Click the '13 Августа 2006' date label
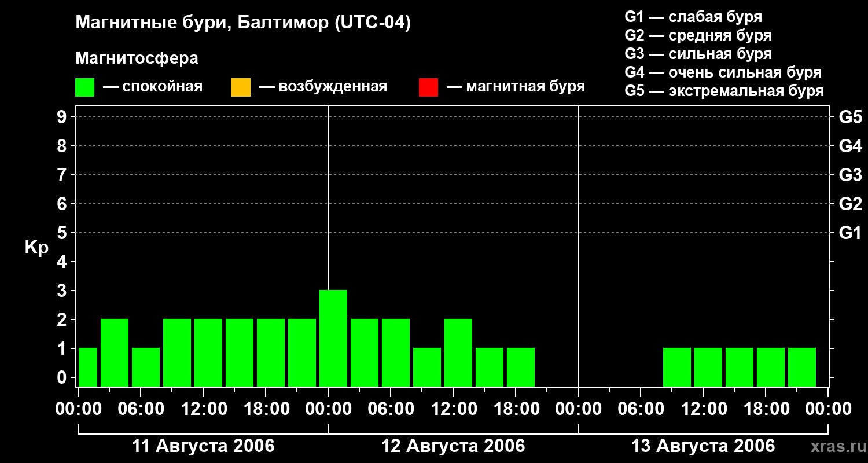868x463 pixels. (x=703, y=446)
